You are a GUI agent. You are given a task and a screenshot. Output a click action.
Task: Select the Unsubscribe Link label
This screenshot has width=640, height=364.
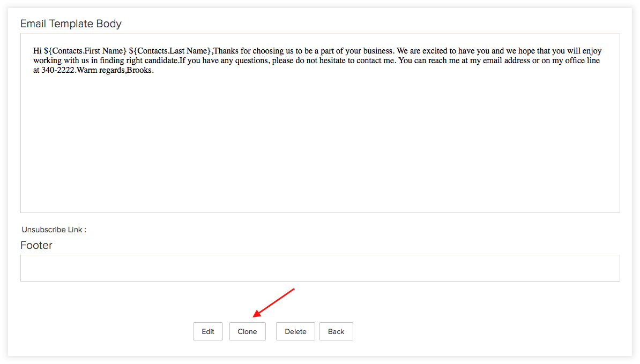54,230
